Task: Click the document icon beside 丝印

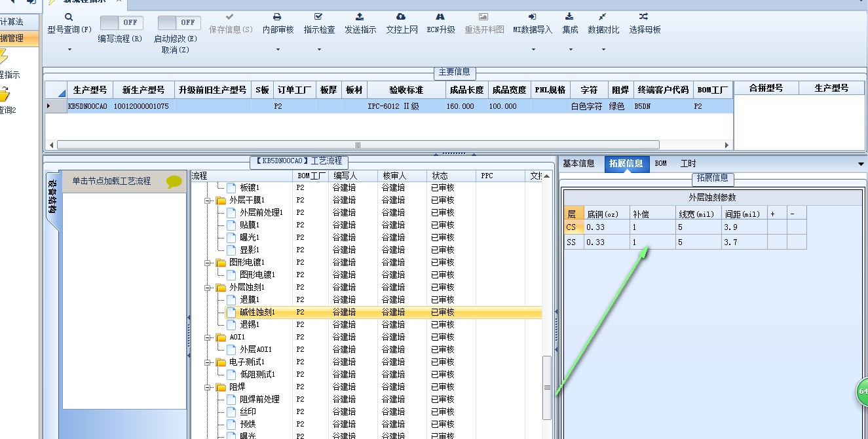Action: (x=231, y=412)
